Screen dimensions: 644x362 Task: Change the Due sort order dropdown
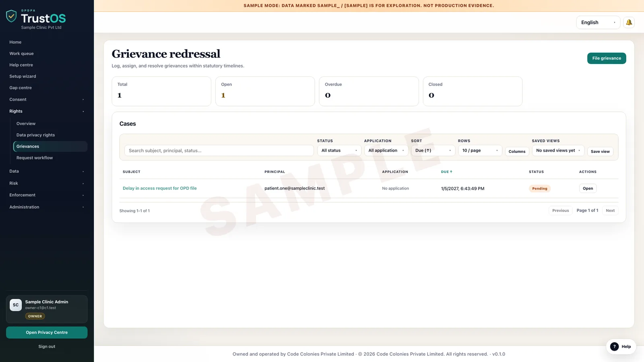(x=433, y=150)
